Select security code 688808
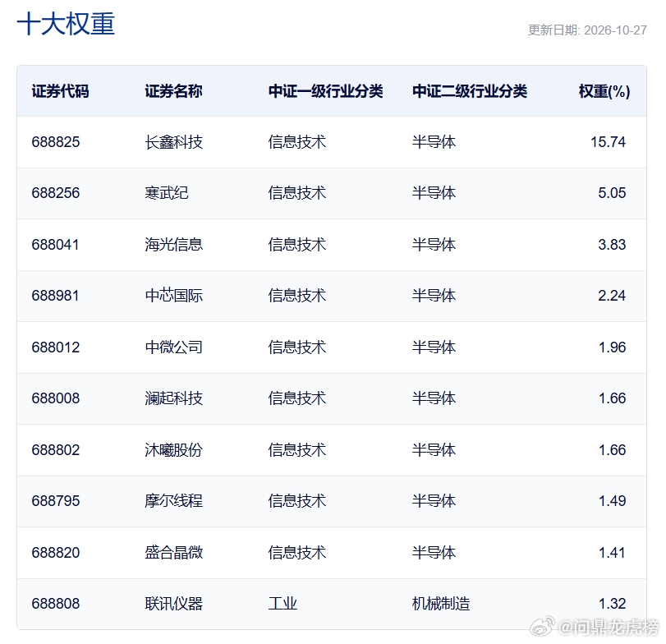 coord(56,604)
